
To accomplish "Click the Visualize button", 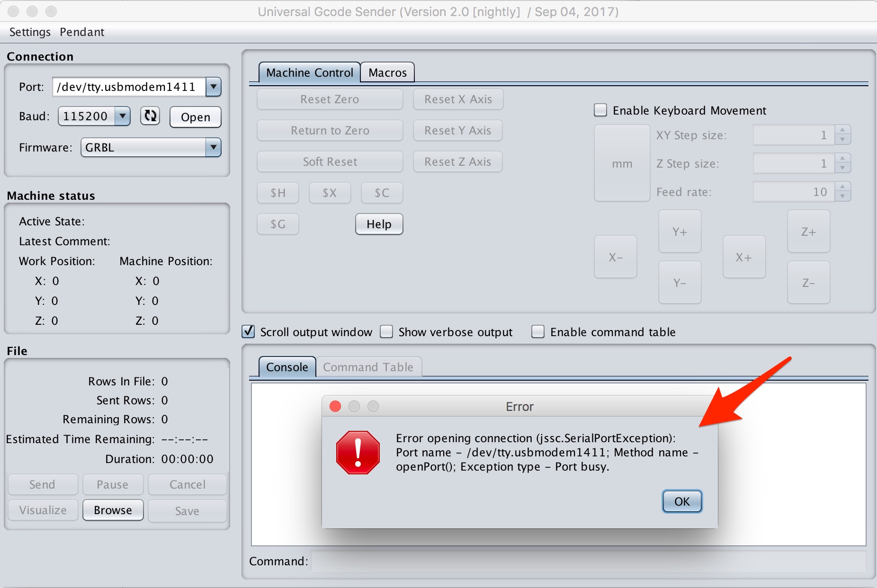I will tap(43, 510).
